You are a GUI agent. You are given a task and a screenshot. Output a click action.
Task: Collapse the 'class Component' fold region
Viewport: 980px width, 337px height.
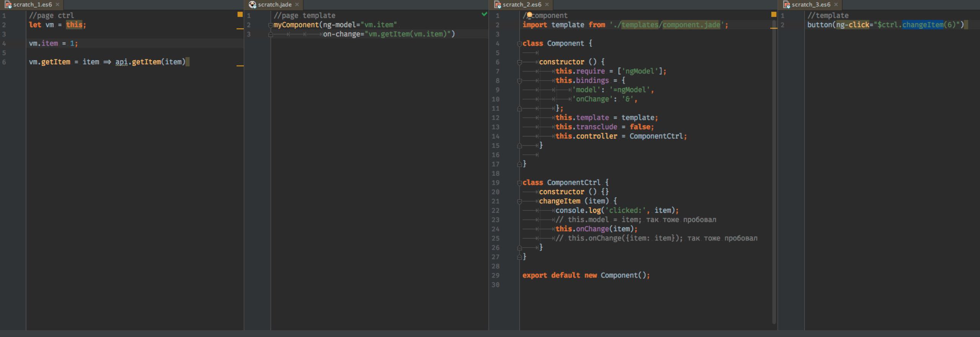519,44
